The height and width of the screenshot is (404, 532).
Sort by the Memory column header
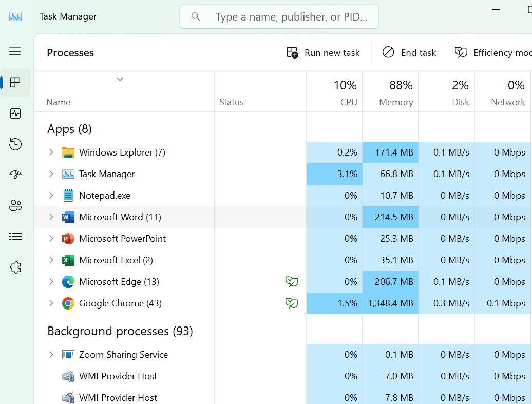[390, 91]
